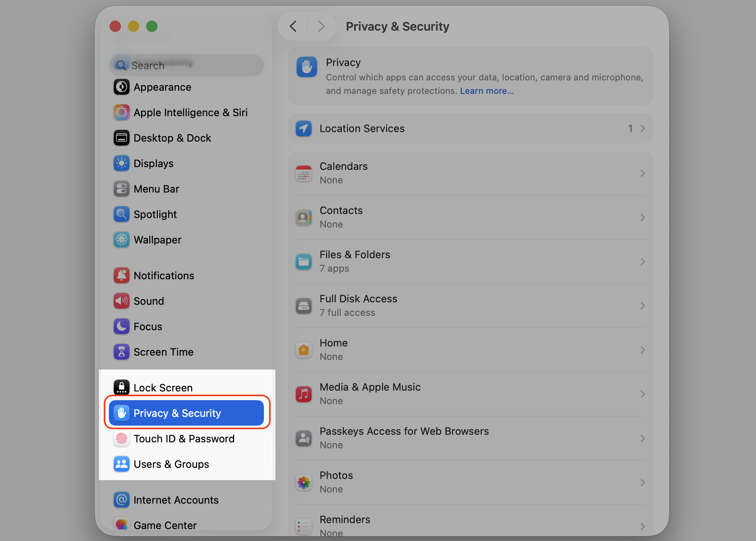756x541 pixels.
Task: Select the Calendars icon
Action: coord(304,173)
